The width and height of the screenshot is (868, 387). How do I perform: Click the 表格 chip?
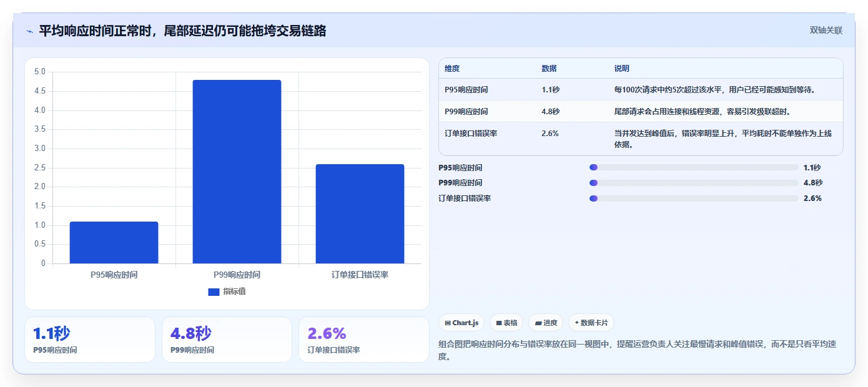pos(506,323)
